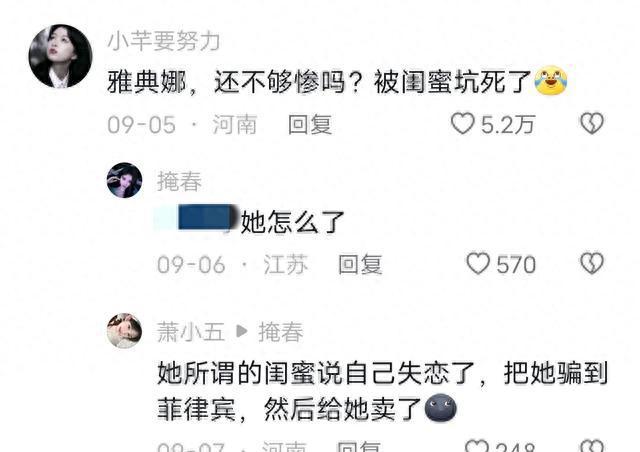Open replied-to user 掩春 after the arrow
This screenshot has width=640, height=452.
pyautogui.click(x=281, y=332)
